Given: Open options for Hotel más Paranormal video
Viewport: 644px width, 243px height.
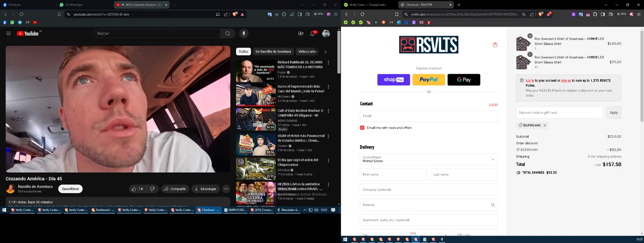Looking at the screenshot, I should 328,136.
